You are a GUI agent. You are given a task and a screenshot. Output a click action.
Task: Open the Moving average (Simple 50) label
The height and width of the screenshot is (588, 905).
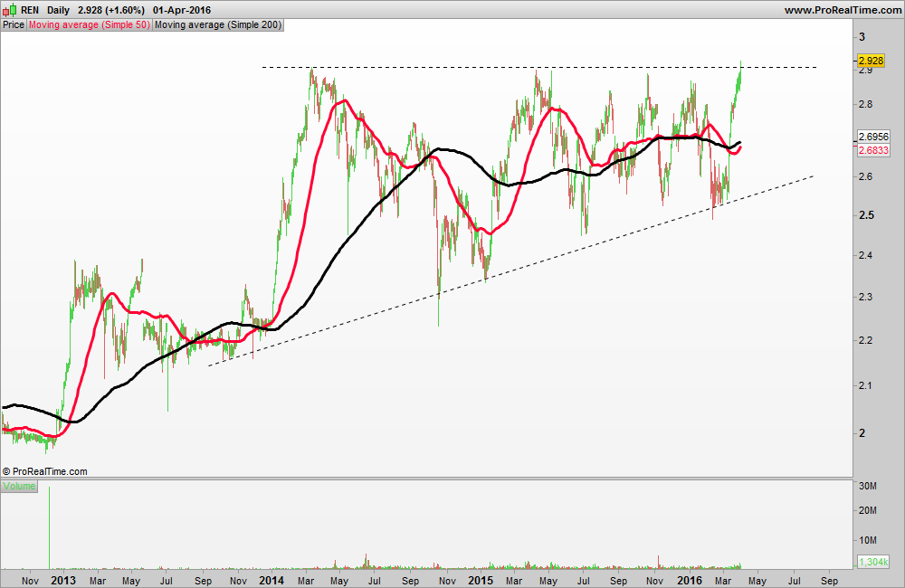tap(90, 24)
